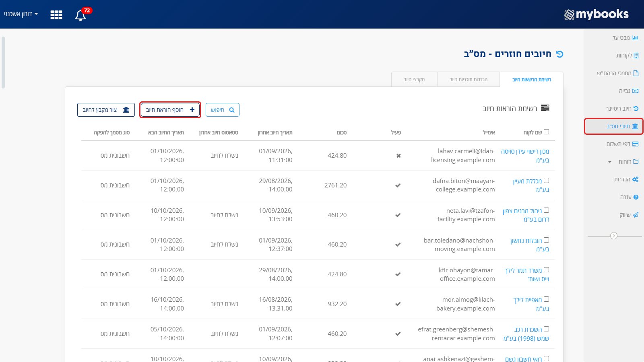Image resolution: width=644 pixels, height=362 pixels.
Task: Click the הוסף הוראת חיוב button
Action: [170, 110]
